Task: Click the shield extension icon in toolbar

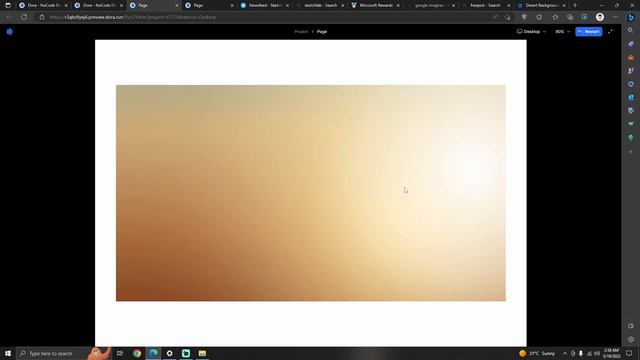Action: pyautogui.click(x=524, y=17)
